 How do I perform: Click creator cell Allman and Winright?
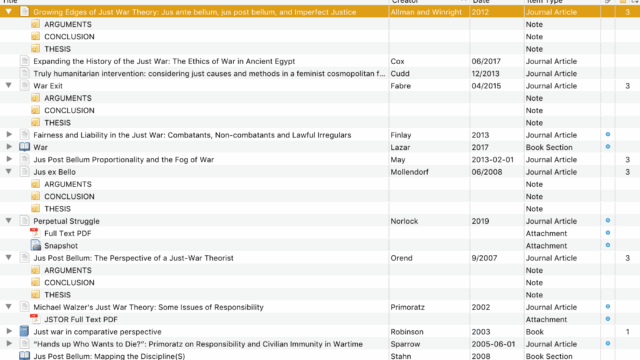click(426, 12)
